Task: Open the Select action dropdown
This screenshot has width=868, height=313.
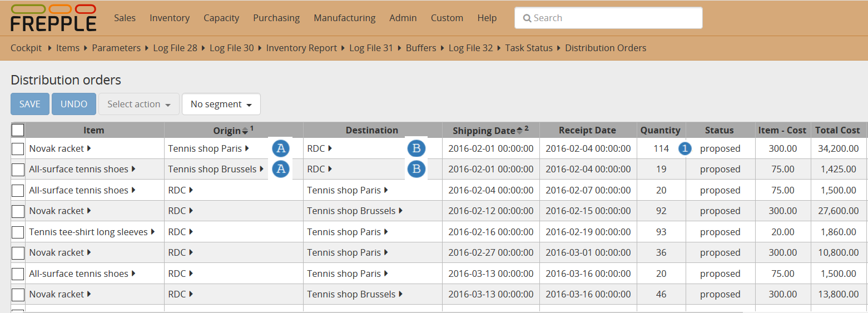Action: [x=139, y=104]
